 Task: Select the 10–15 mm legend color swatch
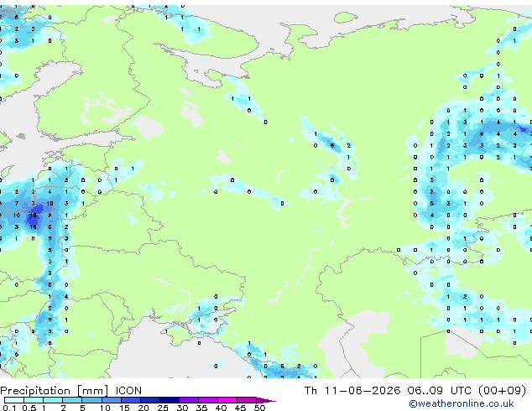tap(111, 400)
